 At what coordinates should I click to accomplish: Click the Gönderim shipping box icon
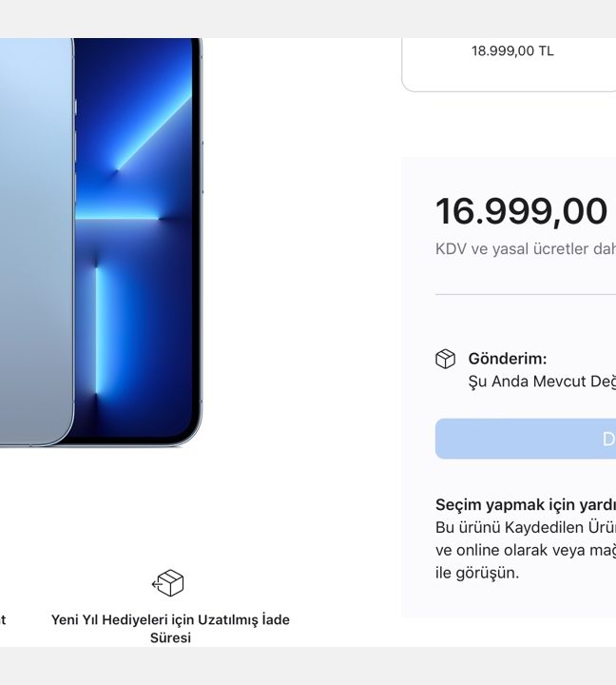coord(445,359)
